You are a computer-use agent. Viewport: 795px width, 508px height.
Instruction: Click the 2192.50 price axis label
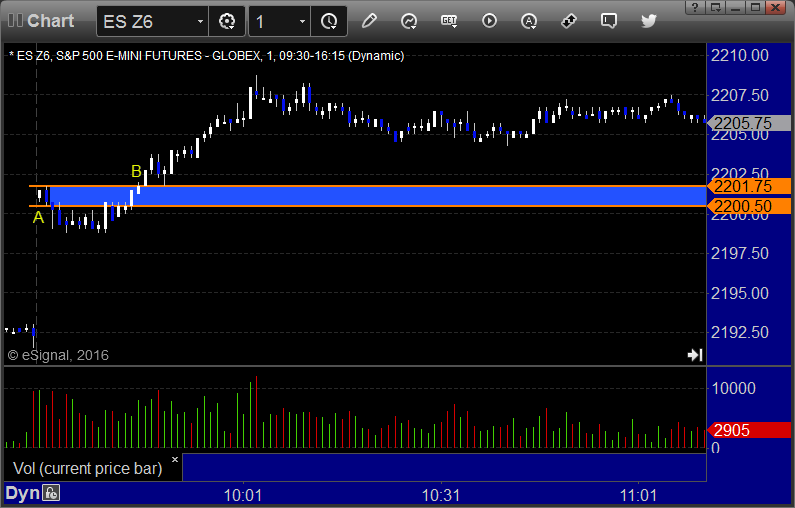tap(740, 332)
